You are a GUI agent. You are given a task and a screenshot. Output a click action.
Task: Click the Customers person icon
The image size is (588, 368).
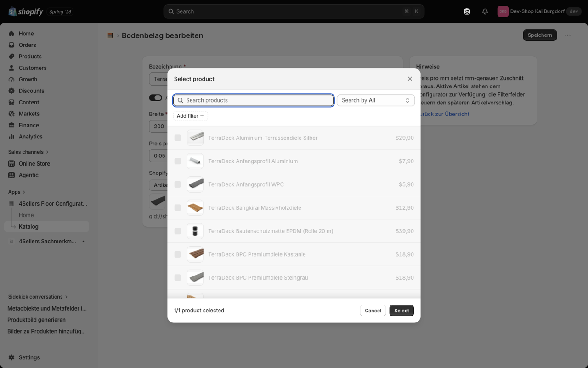coord(11,68)
